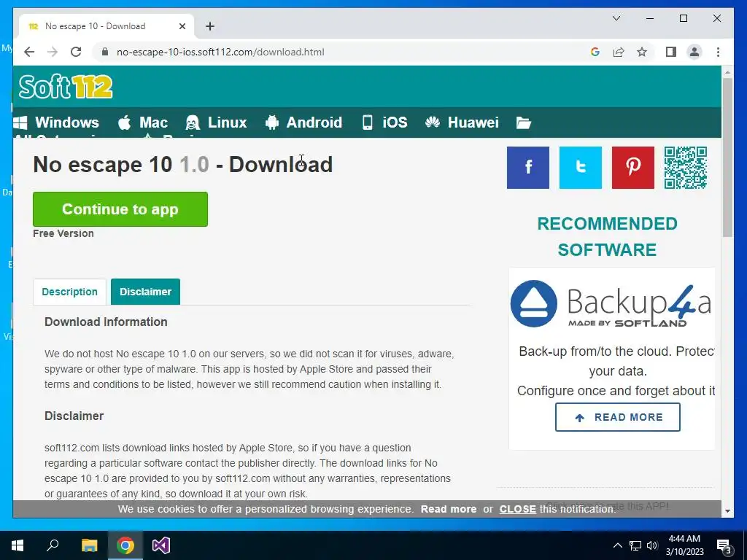Image resolution: width=747 pixels, height=560 pixels.
Task: Open the Android category
Action: pos(303,122)
